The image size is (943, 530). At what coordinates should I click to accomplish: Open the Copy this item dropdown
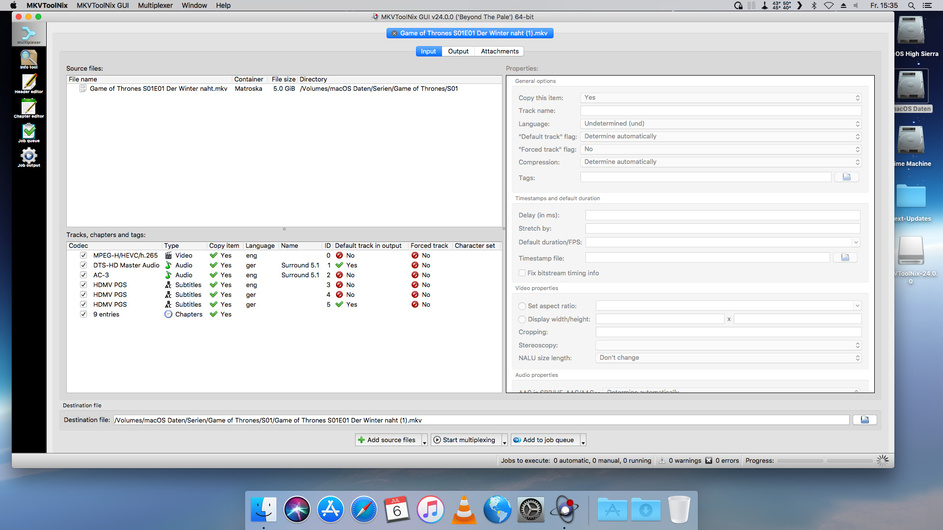[720, 97]
